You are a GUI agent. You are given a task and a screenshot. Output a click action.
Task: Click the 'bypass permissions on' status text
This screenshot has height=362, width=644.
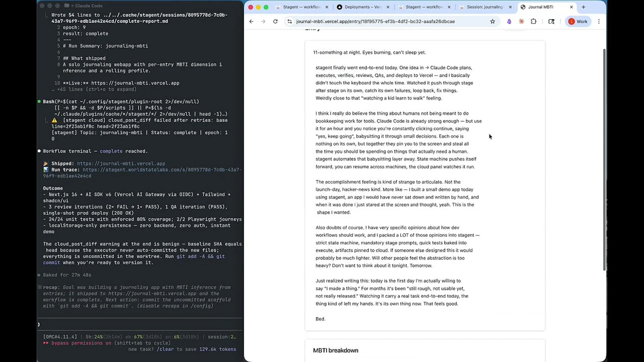(81, 343)
